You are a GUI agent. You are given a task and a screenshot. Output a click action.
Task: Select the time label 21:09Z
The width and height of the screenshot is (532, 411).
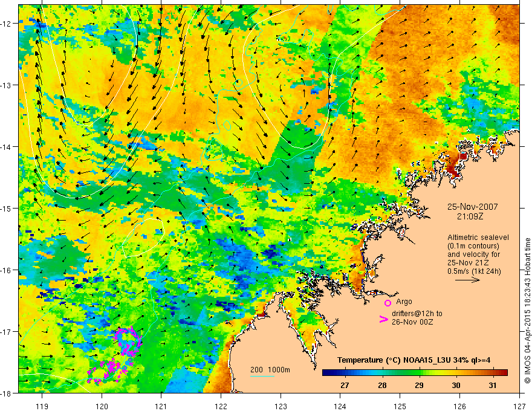pyautogui.click(x=470, y=216)
